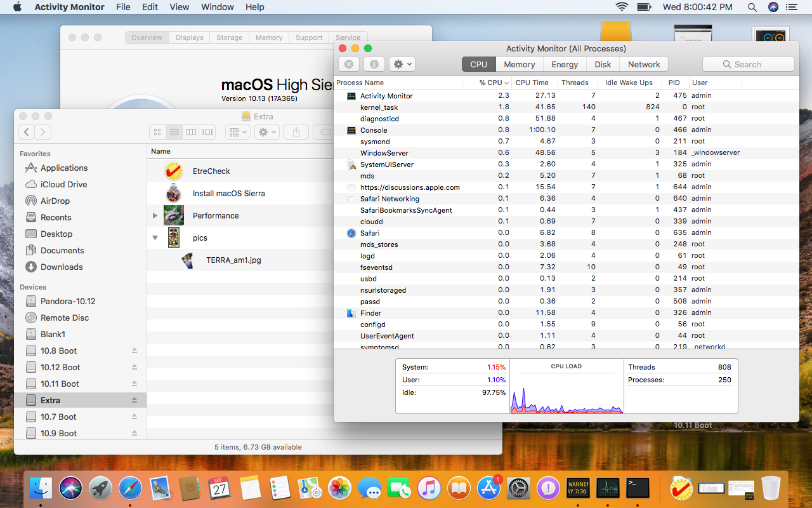Switch Finder to list view
The width and height of the screenshot is (812, 508).
coord(174,132)
